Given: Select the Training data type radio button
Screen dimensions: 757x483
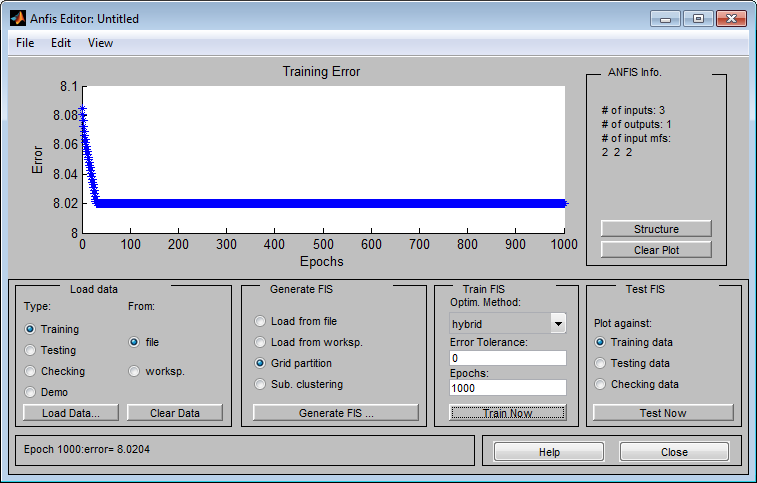Looking at the screenshot, I should click(31, 329).
